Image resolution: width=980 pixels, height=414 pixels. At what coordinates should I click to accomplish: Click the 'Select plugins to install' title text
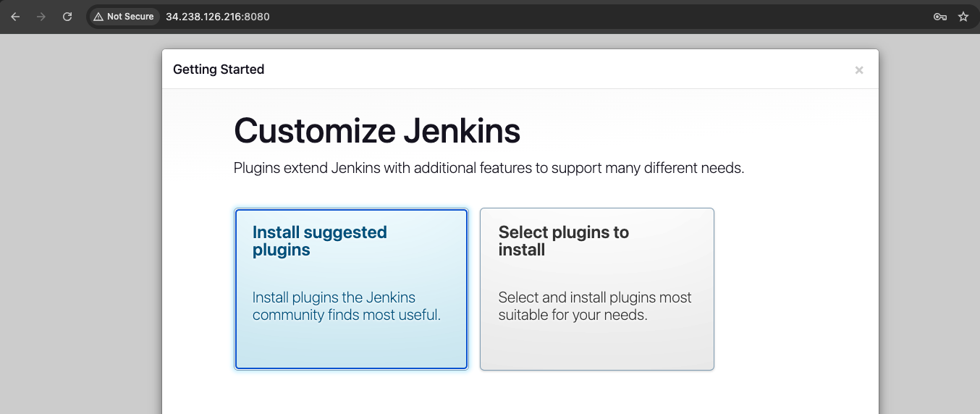pos(563,241)
